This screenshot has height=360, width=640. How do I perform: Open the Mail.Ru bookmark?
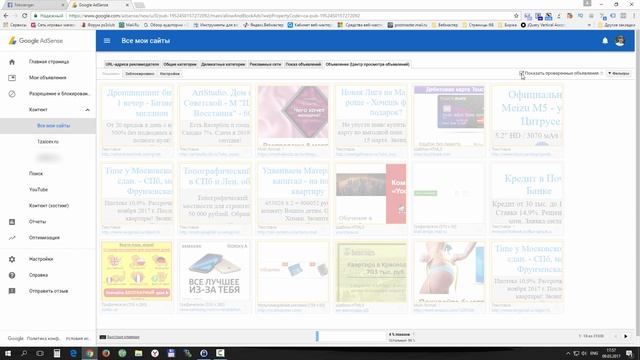coord(129,25)
